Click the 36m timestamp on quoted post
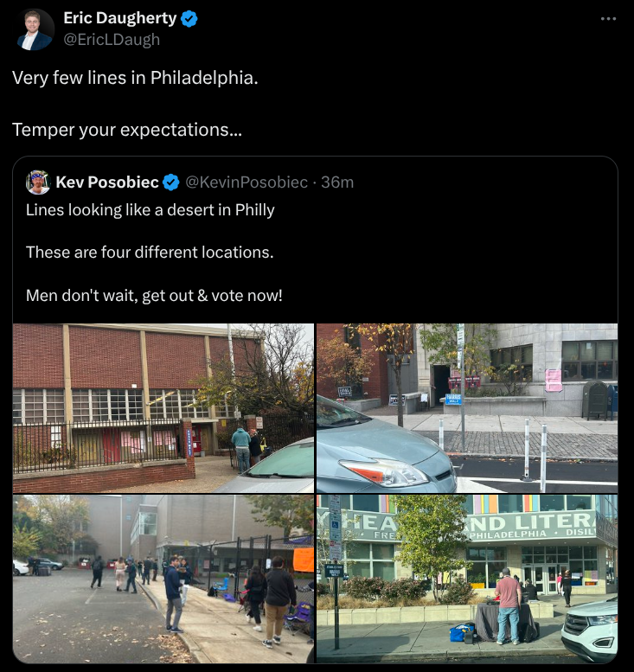This screenshot has width=634, height=672. [x=337, y=182]
